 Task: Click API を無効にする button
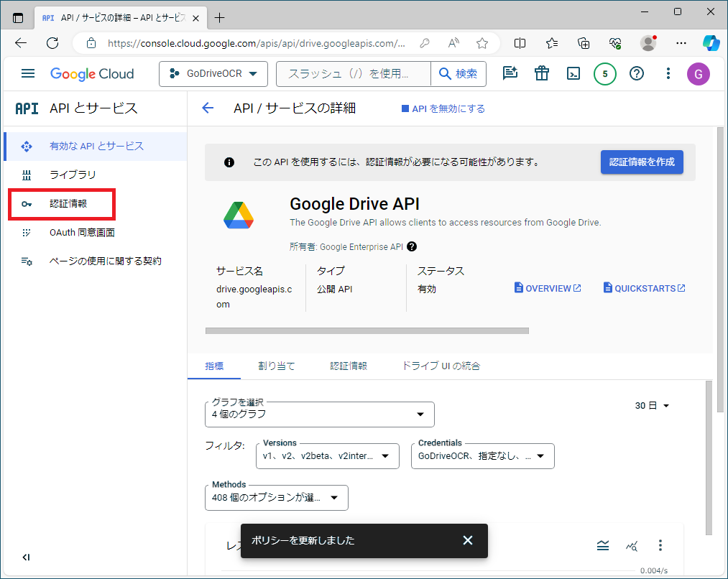tap(443, 108)
